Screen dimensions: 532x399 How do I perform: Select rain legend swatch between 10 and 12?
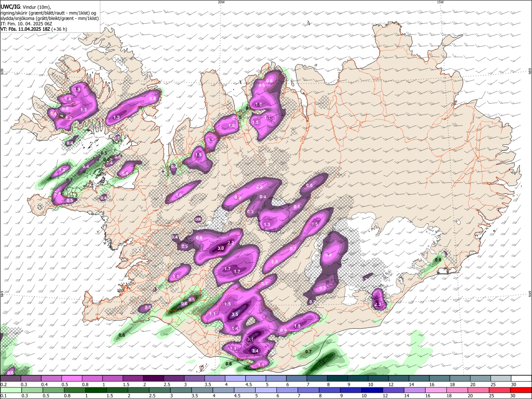pos(372,390)
